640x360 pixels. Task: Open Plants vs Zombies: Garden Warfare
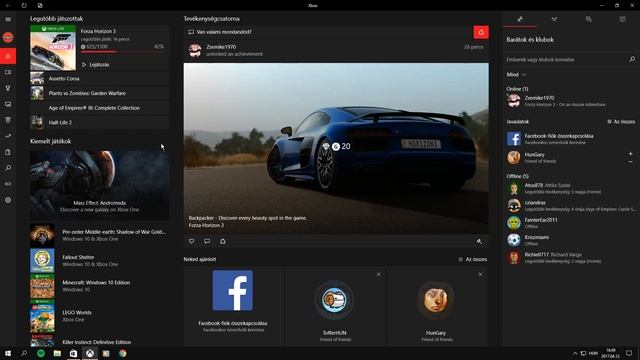pyautogui.click(x=99, y=93)
